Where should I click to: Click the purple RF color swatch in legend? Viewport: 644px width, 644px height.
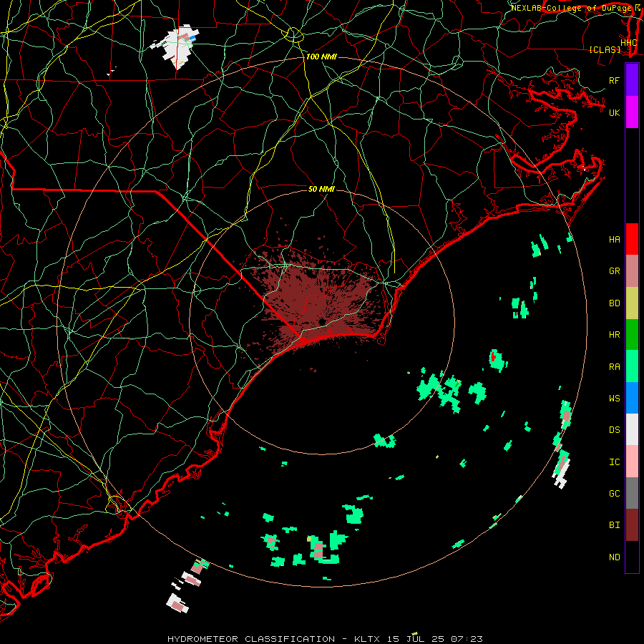coord(632,80)
